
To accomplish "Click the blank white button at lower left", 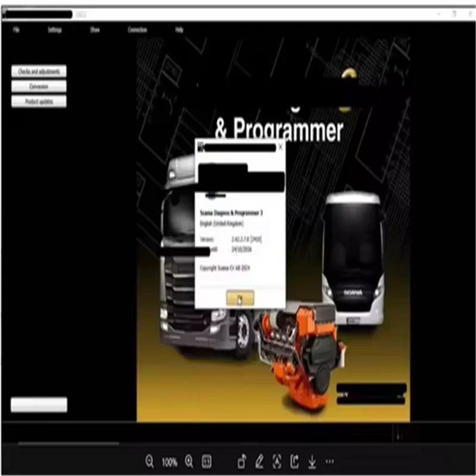I will 39,405.
